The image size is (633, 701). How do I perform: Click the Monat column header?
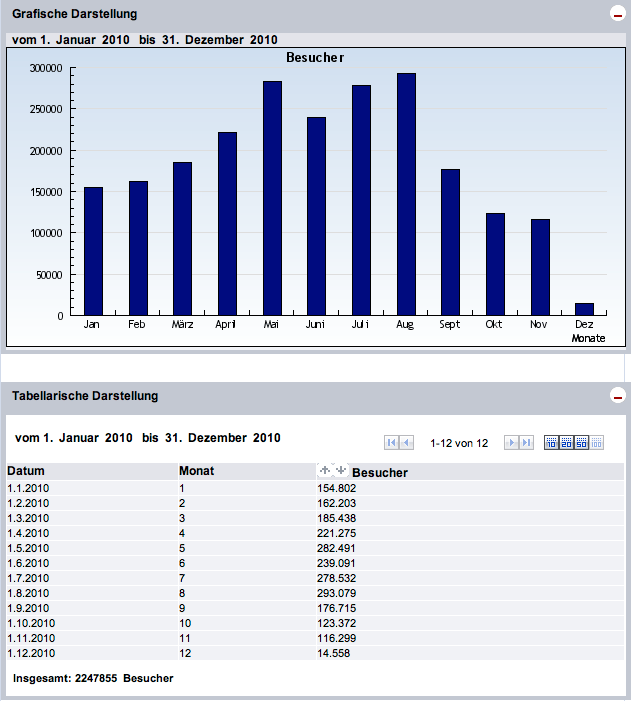click(x=196, y=471)
